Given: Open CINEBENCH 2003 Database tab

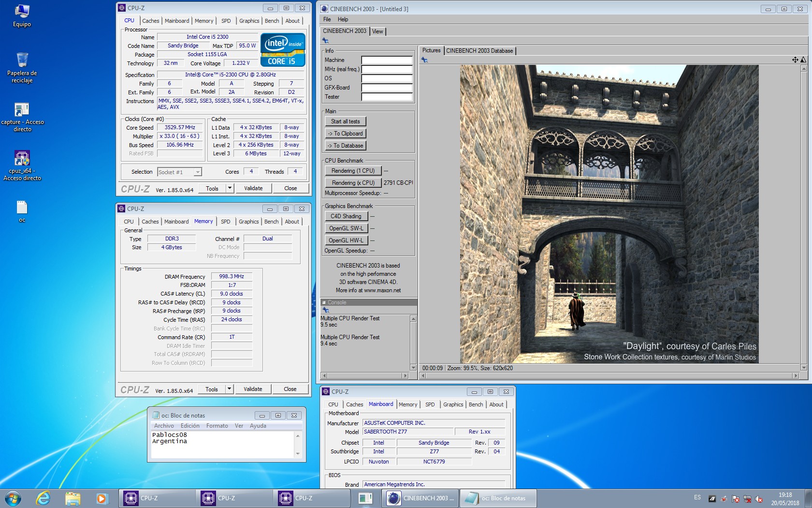Looking at the screenshot, I should tap(479, 51).
